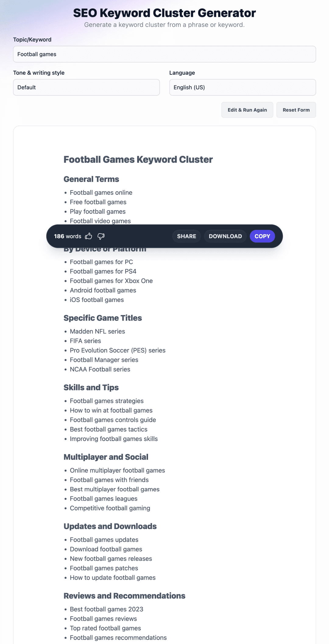Click the Updates and Downloads heading
The width and height of the screenshot is (329, 644).
click(110, 526)
